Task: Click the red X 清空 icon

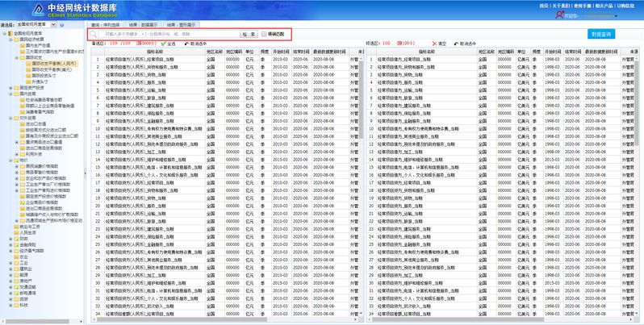Action: 435,44
